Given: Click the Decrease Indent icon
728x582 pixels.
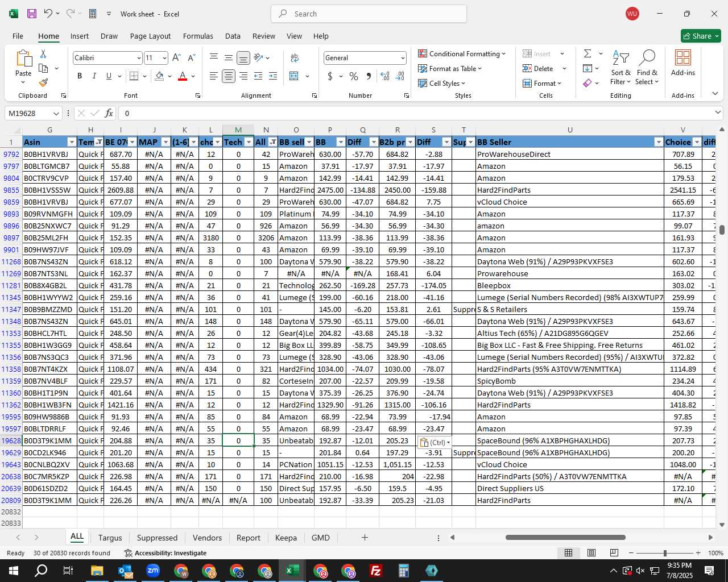Looking at the screenshot, I should pos(258,76).
